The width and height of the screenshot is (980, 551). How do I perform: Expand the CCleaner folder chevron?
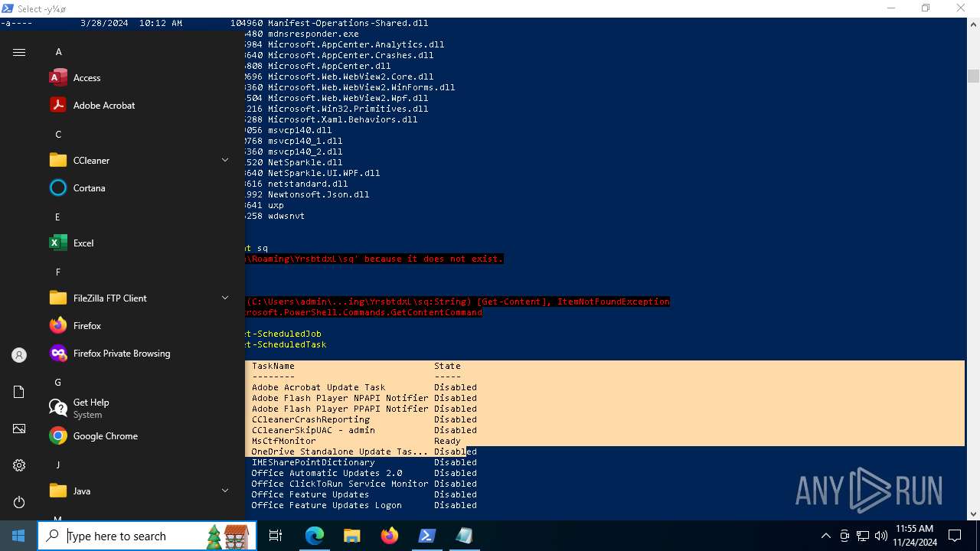[225, 160]
